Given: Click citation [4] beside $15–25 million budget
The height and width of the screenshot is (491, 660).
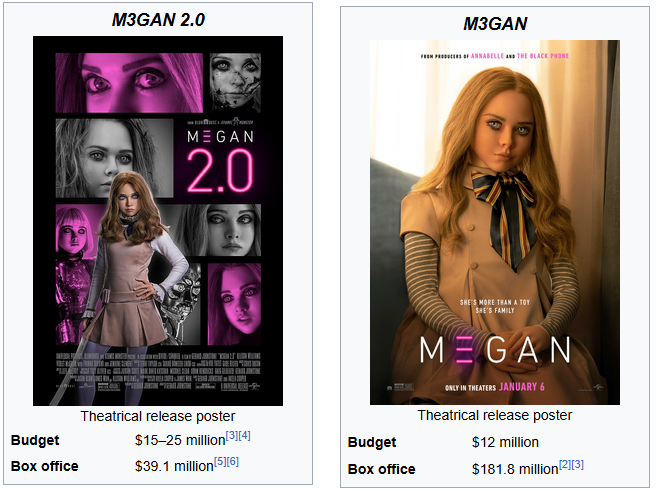Looking at the screenshot, I should click(x=245, y=435).
